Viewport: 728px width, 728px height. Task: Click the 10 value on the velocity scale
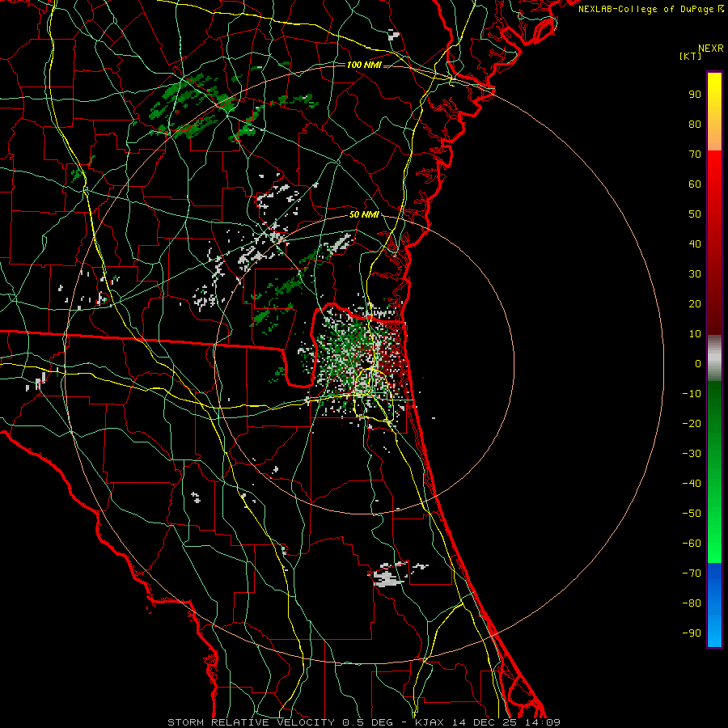pos(695,334)
